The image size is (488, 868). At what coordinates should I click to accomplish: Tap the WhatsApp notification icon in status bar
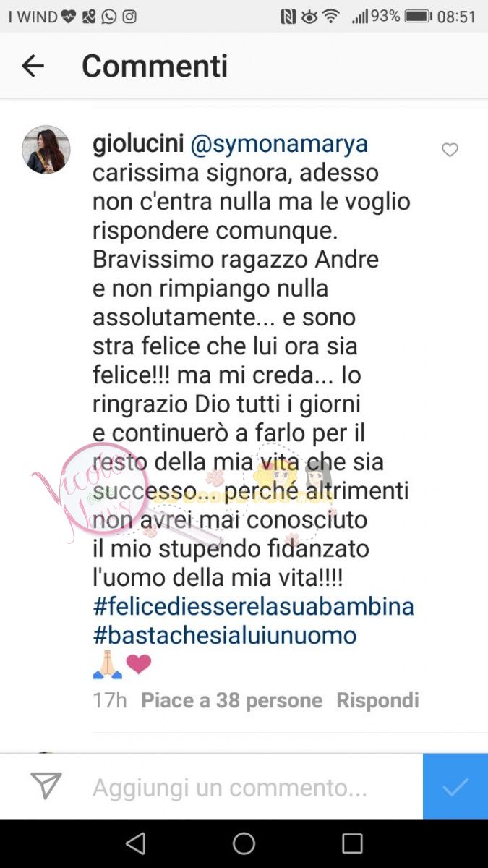(x=109, y=17)
